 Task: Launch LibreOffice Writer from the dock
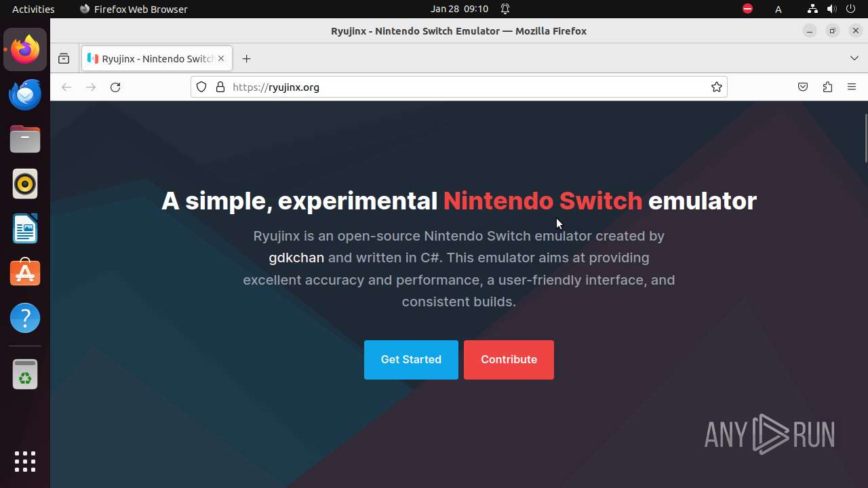[x=25, y=228]
